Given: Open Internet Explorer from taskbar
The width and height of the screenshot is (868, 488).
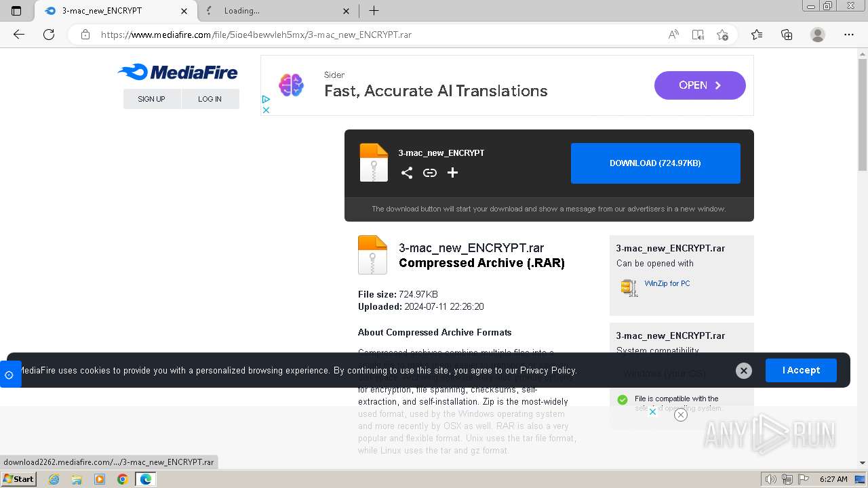Looking at the screenshot, I should tap(54, 479).
